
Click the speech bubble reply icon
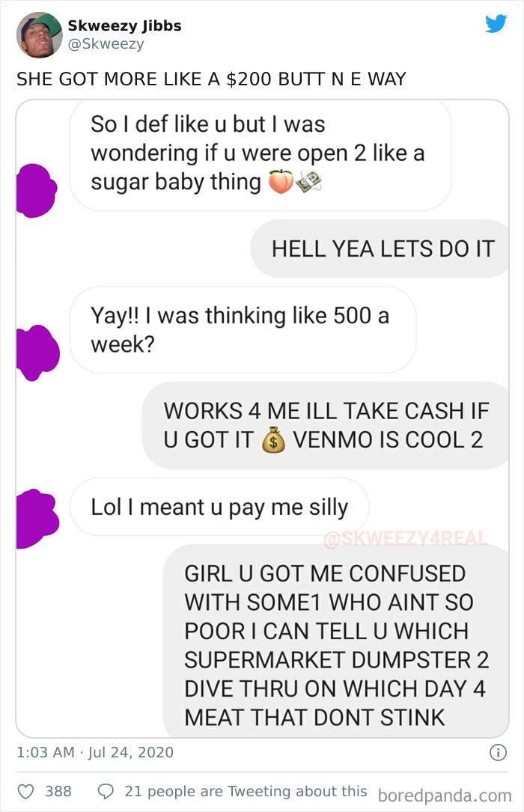point(106,791)
